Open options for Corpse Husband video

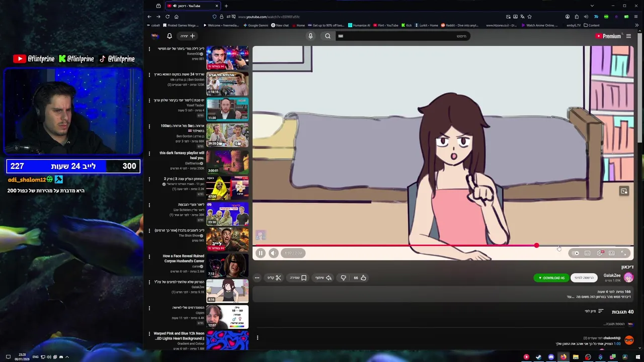(x=149, y=256)
